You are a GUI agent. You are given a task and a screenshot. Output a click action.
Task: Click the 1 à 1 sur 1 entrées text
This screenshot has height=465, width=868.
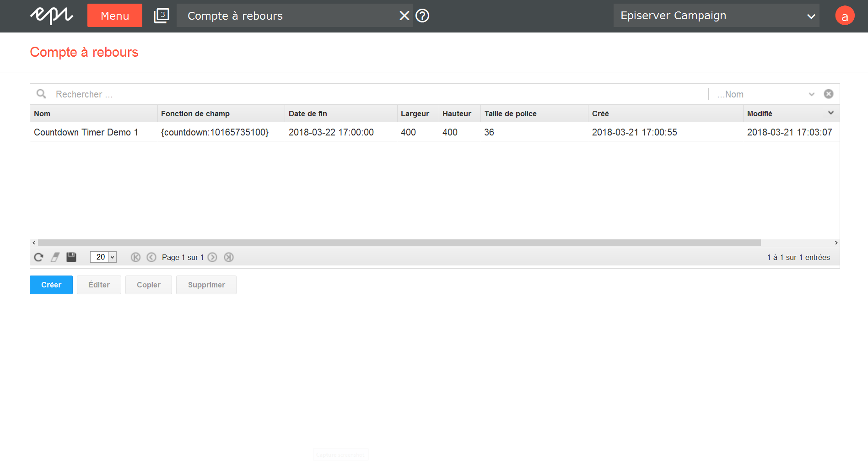pos(798,257)
